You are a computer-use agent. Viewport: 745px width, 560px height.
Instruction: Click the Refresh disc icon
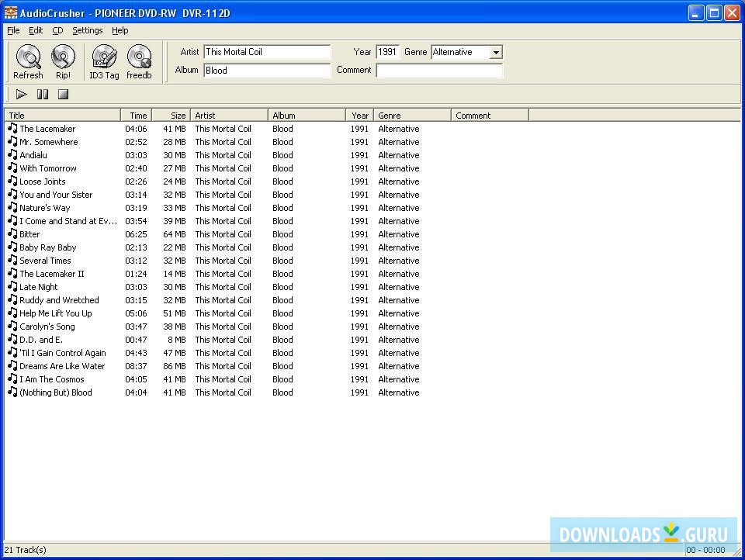pyautogui.click(x=29, y=57)
